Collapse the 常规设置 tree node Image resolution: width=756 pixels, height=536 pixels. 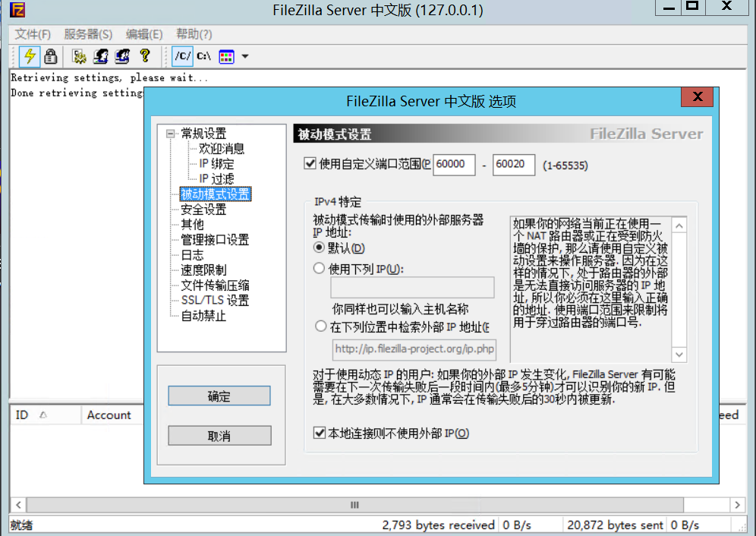(x=170, y=134)
